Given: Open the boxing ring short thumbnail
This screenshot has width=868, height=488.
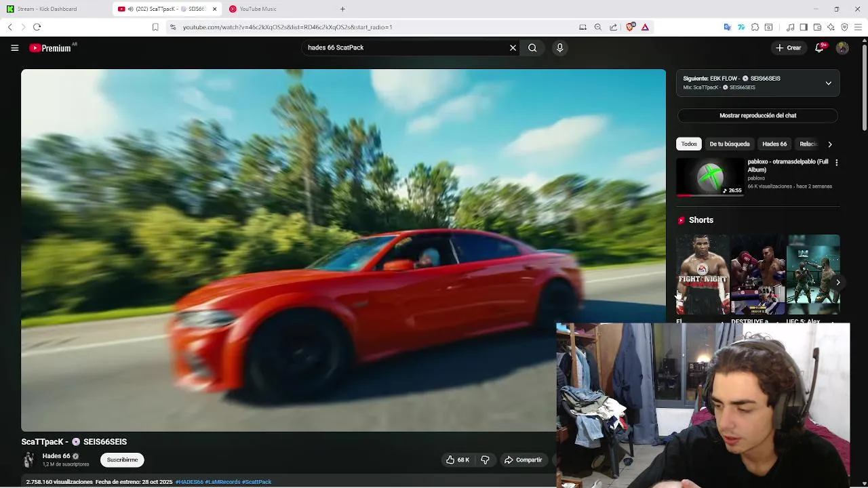Looking at the screenshot, I should point(757,274).
